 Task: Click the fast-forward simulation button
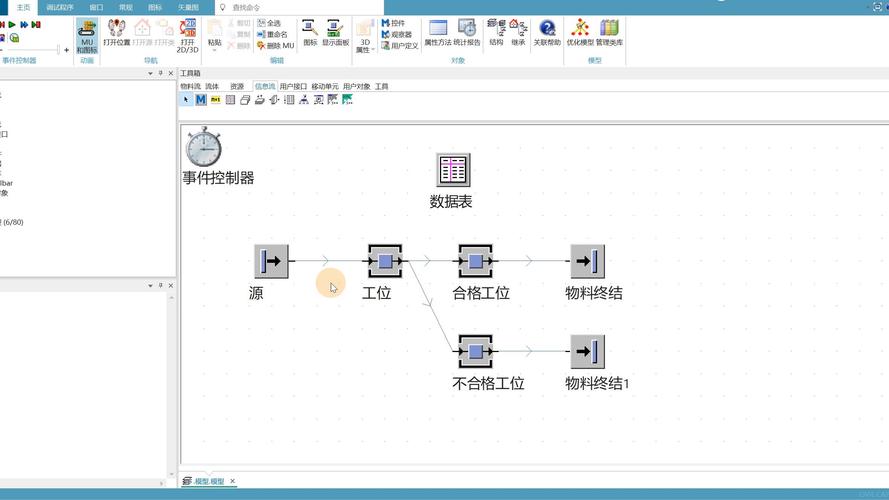pos(24,24)
